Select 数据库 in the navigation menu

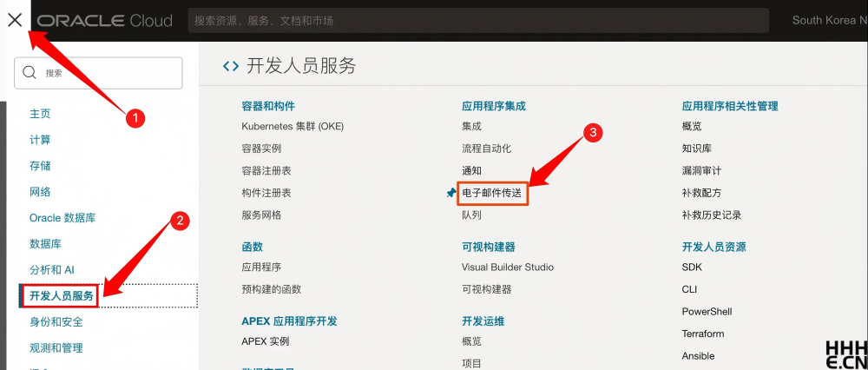pos(45,244)
